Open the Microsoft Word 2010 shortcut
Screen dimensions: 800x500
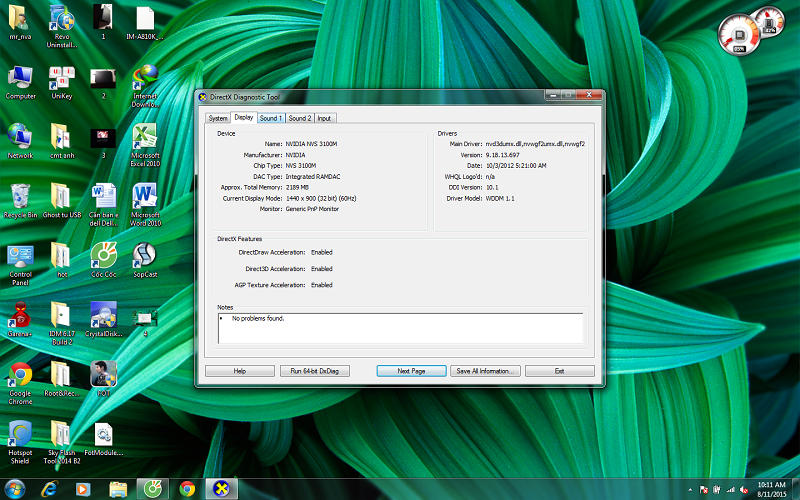coord(145,196)
